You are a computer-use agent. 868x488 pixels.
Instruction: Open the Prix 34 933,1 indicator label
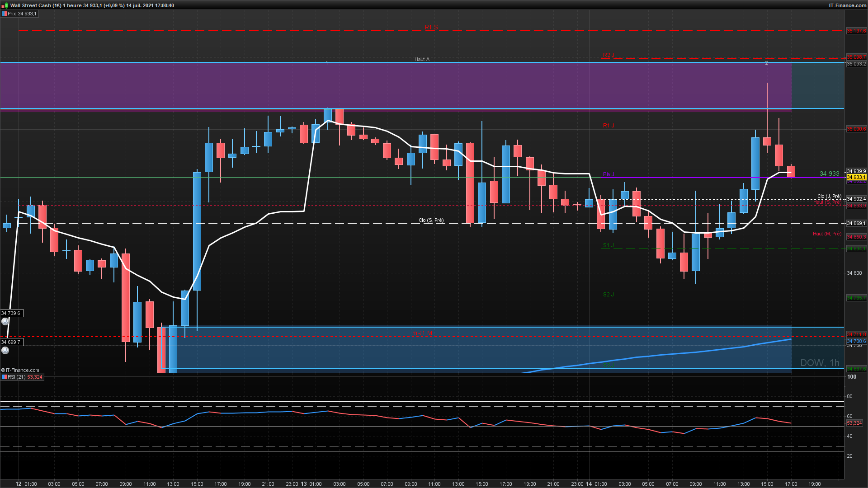click(22, 14)
